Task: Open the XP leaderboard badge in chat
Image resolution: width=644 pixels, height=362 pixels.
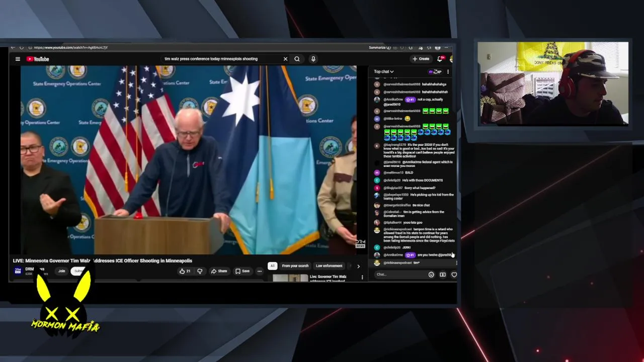Action: (x=435, y=71)
